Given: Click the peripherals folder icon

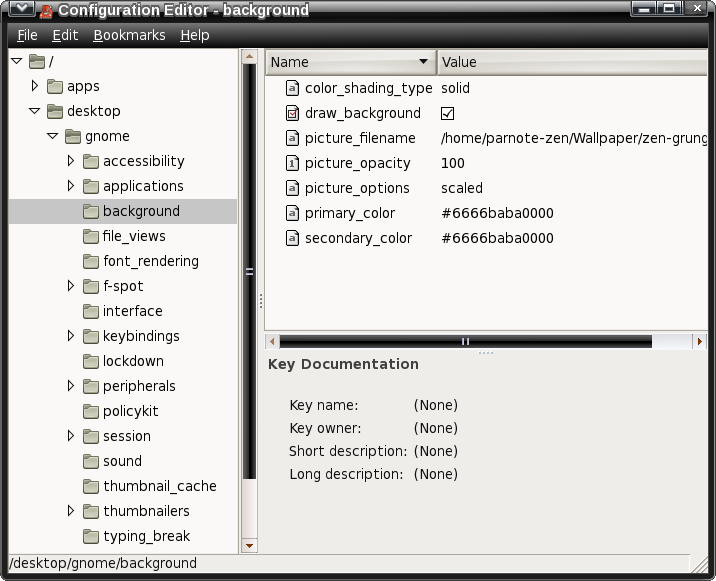Looking at the screenshot, I should [91, 386].
